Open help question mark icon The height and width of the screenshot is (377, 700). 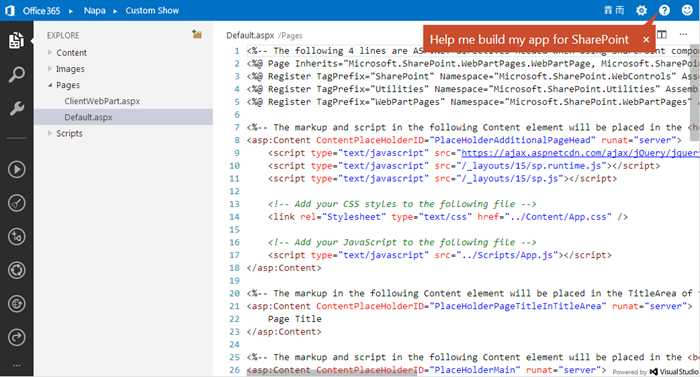coord(664,10)
